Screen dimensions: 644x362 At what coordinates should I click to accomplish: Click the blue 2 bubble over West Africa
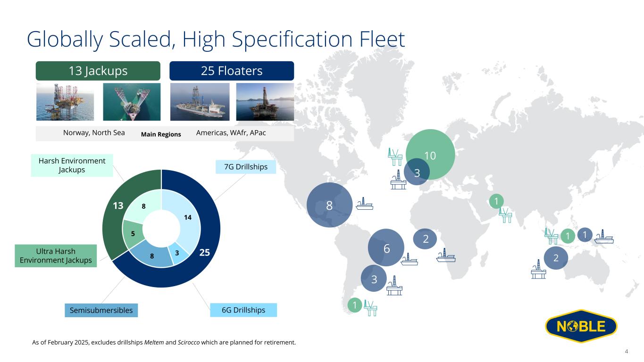pos(425,239)
